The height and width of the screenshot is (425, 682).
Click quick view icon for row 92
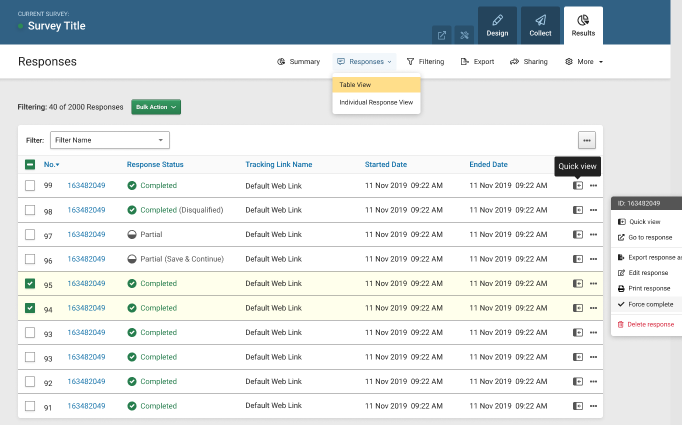point(577,382)
